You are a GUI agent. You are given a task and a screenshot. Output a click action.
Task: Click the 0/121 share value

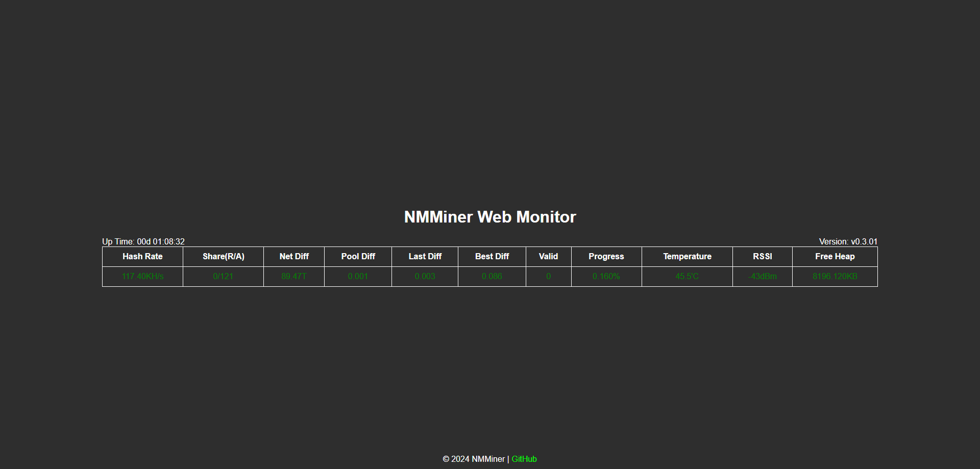[x=223, y=276]
